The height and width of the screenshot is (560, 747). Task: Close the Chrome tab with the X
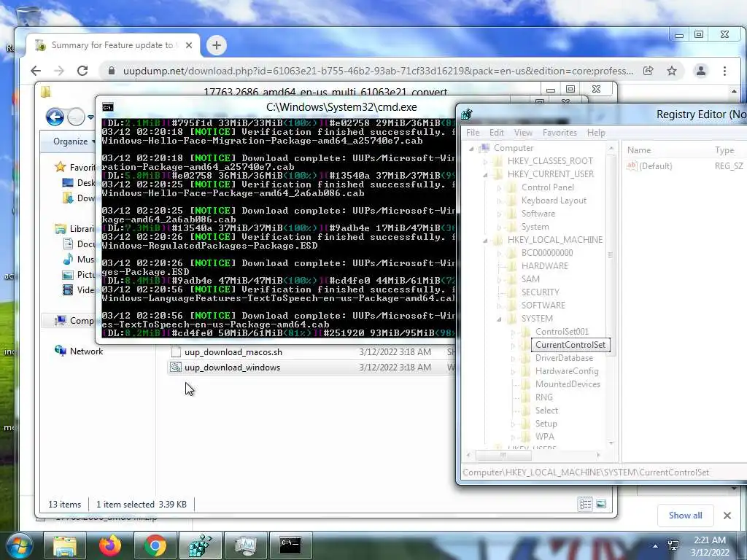tap(189, 45)
